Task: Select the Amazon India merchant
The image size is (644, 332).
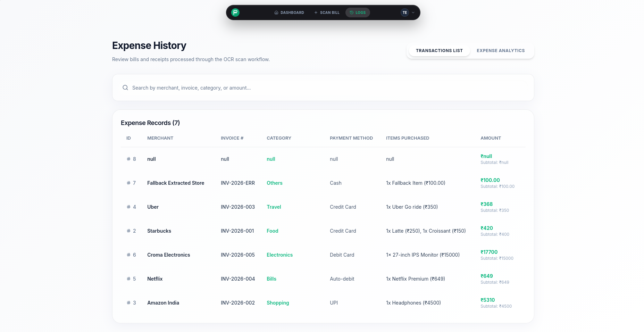Action: point(163,303)
